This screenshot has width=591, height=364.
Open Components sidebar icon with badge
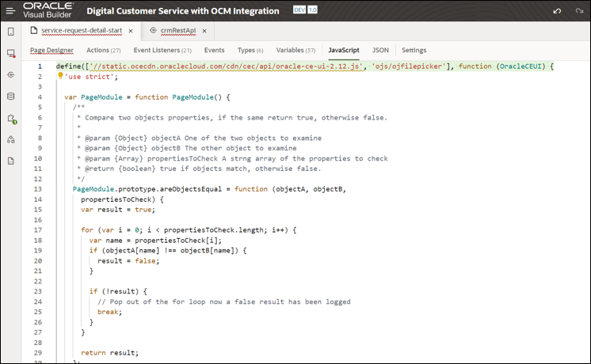click(x=12, y=119)
